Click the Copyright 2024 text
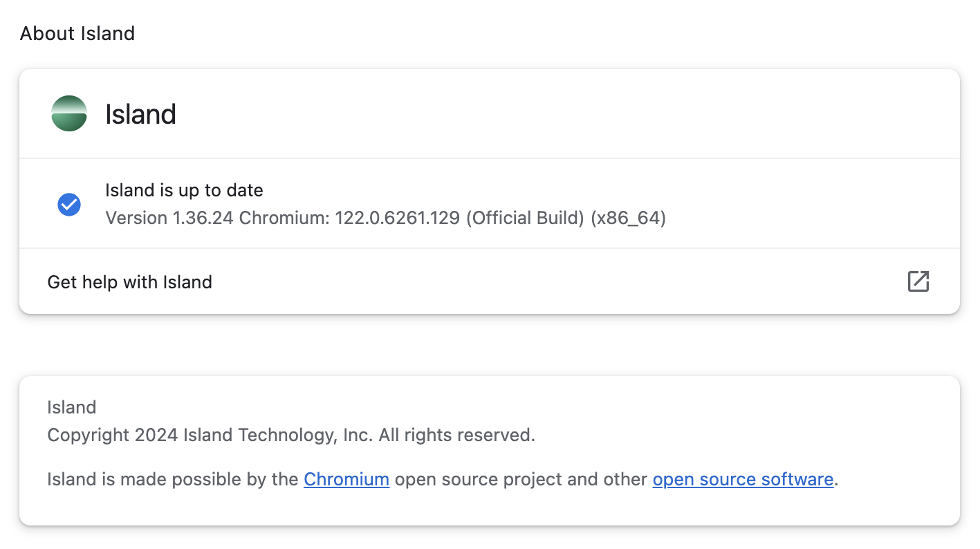 pos(113,435)
